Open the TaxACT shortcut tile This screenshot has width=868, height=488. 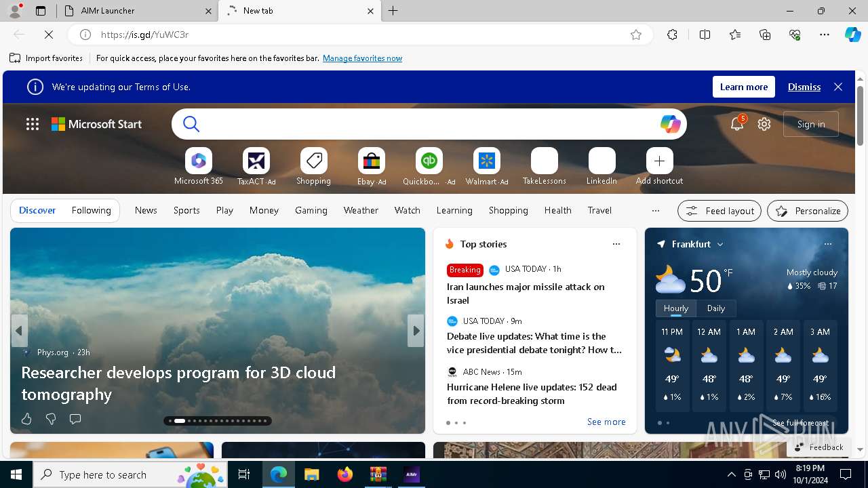256,166
